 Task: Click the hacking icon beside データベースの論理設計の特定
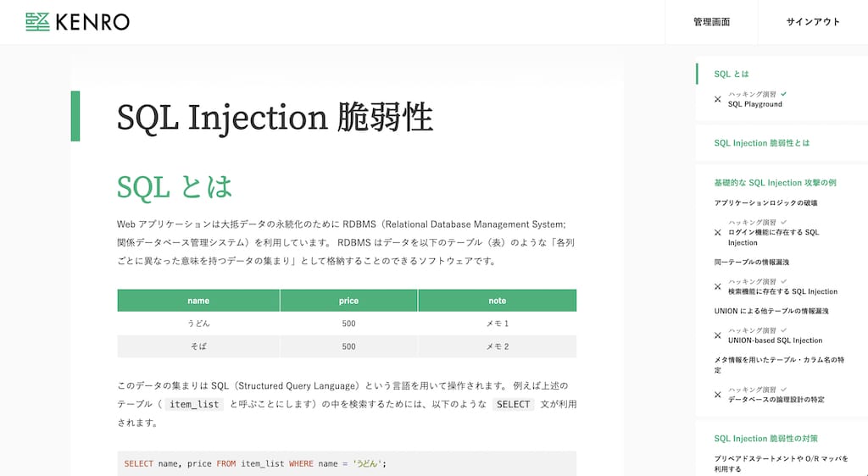[718, 395]
